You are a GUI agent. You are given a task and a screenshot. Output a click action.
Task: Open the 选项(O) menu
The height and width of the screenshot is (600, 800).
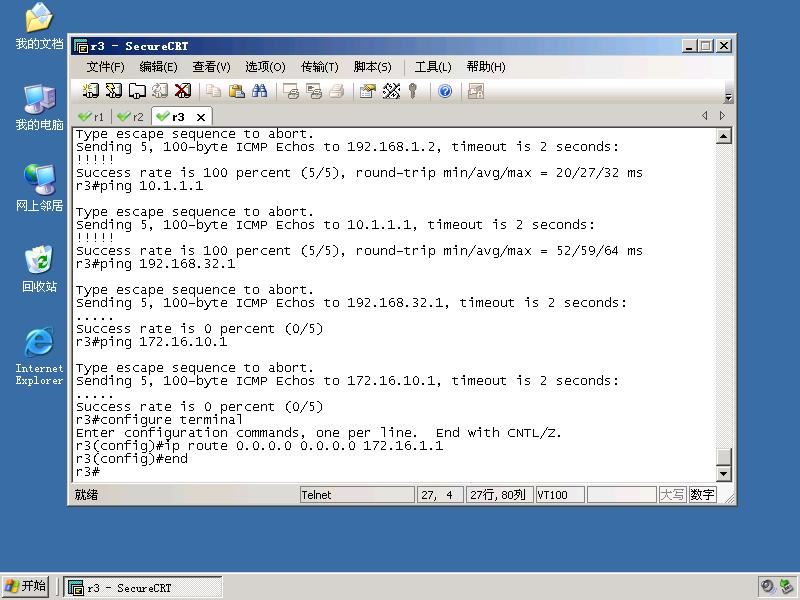pos(265,67)
